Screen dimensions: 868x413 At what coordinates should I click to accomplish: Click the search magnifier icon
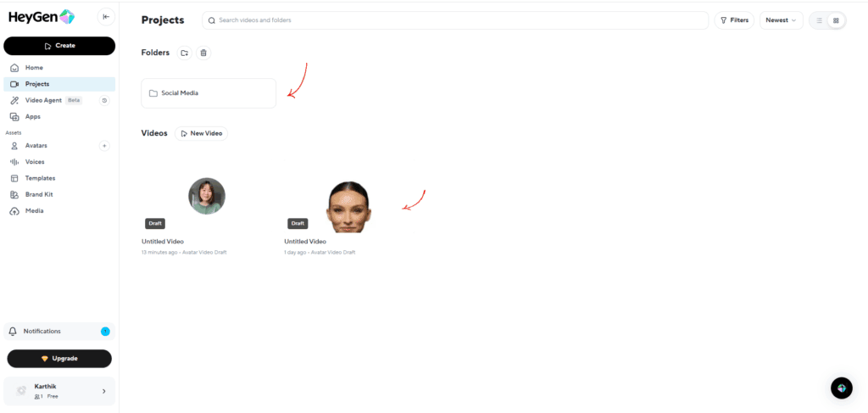pos(211,20)
